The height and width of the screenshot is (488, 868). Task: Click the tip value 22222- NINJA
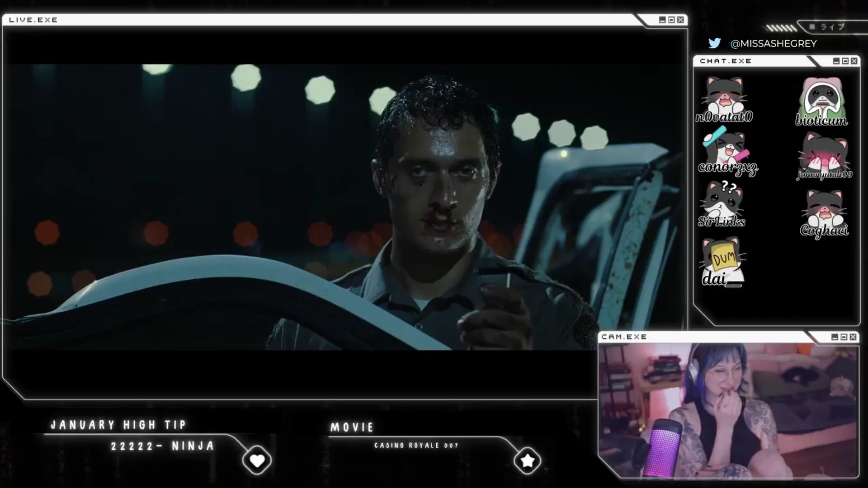click(x=163, y=446)
